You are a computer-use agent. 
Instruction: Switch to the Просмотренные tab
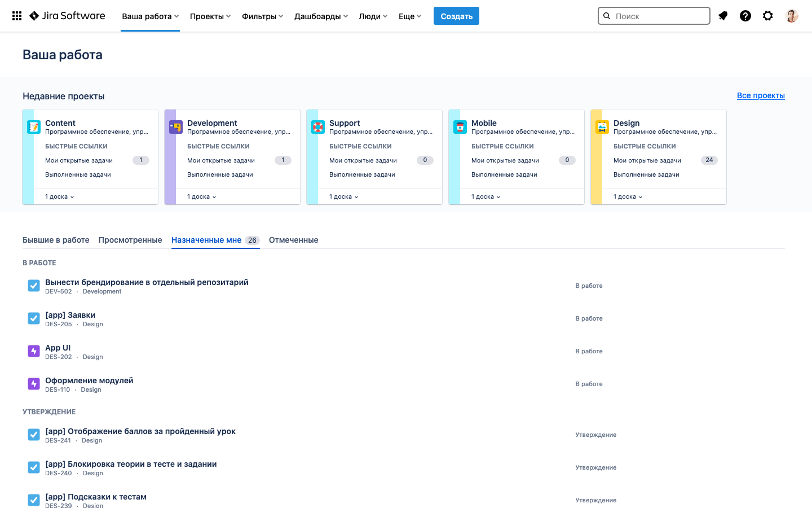(x=130, y=240)
